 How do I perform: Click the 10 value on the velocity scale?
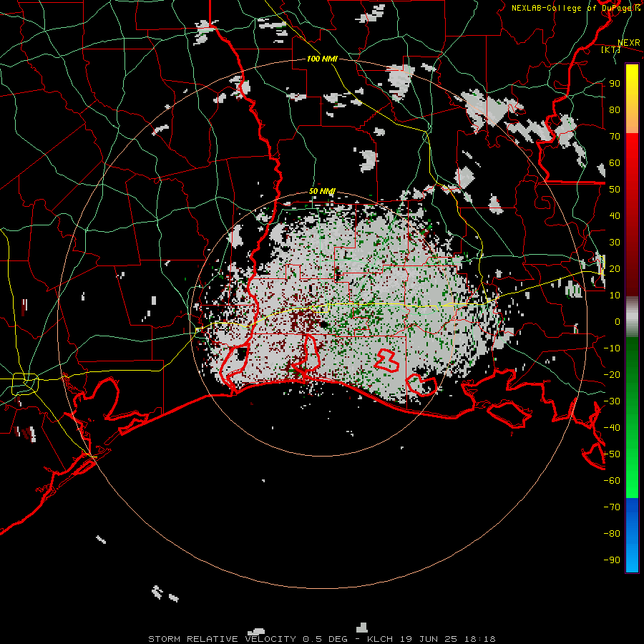click(615, 296)
